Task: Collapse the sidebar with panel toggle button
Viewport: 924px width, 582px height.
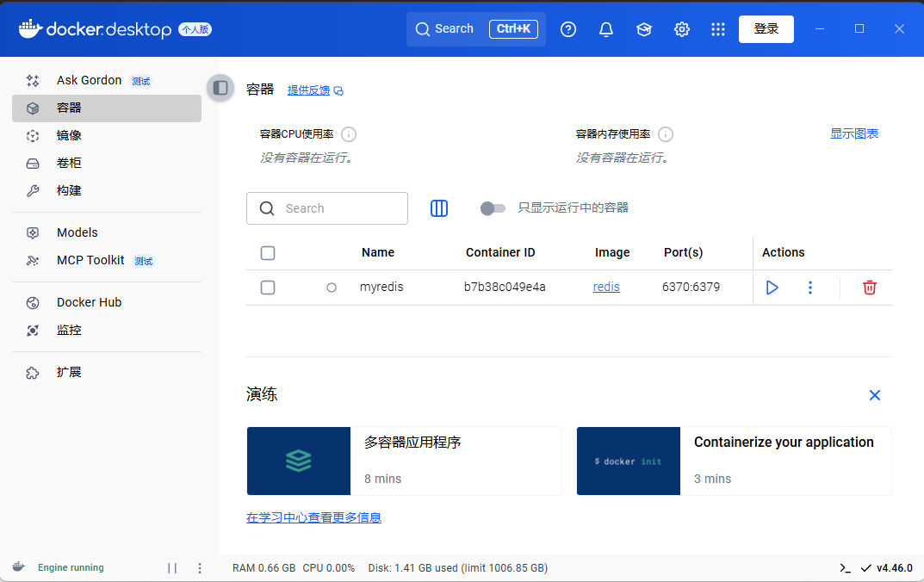Action: tap(220, 88)
